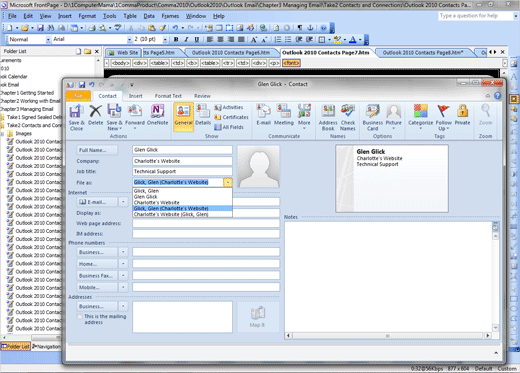Delete the Glen Glick contact

(95, 115)
